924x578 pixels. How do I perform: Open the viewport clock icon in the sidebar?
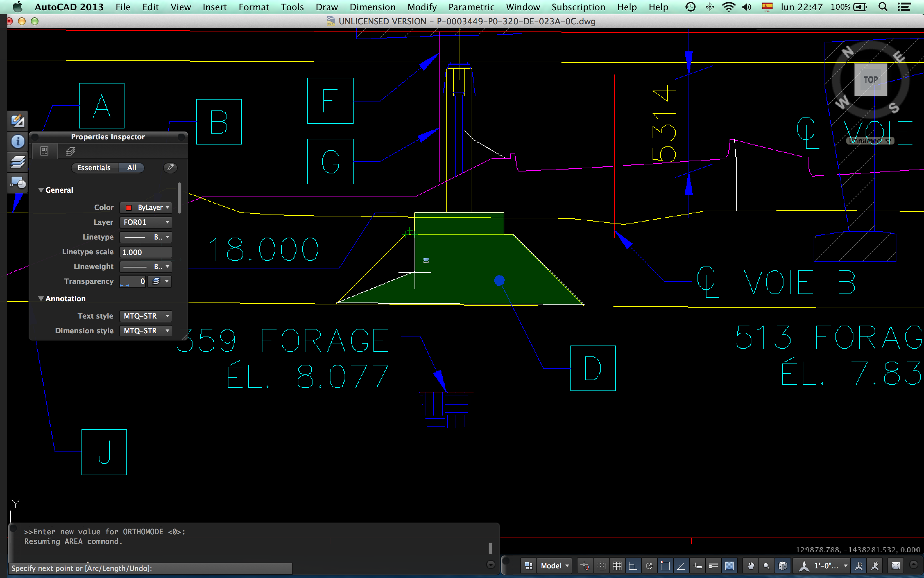(18, 183)
